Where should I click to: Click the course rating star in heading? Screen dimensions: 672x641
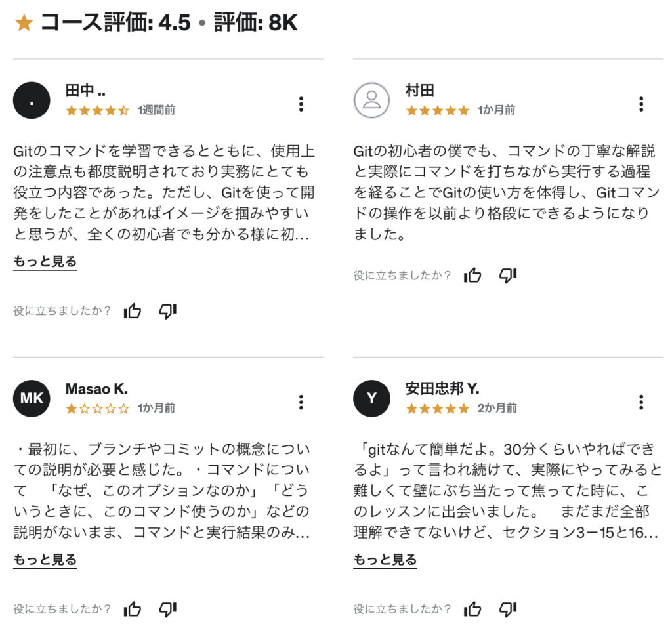pyautogui.click(x=24, y=22)
